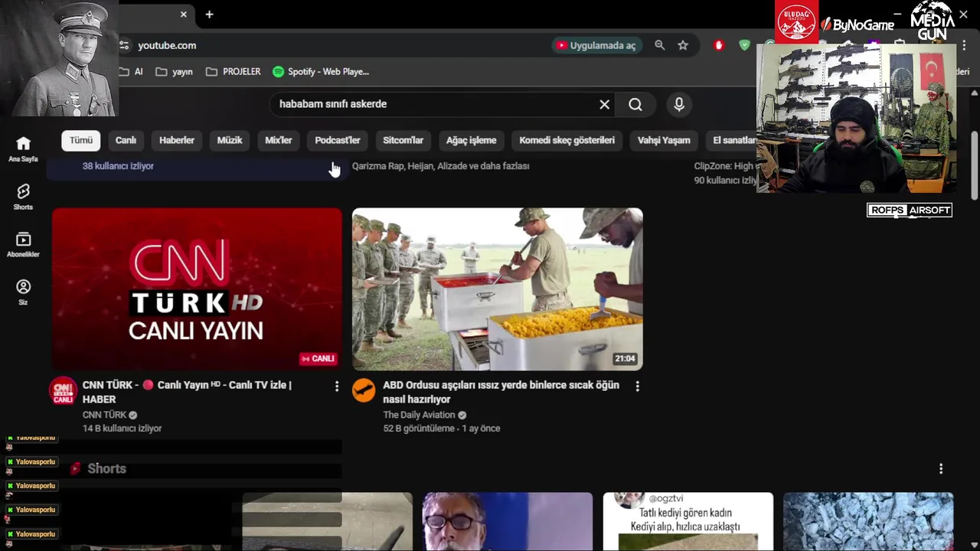
Task: Open The Daily Aviation channel link
Action: [419, 415]
